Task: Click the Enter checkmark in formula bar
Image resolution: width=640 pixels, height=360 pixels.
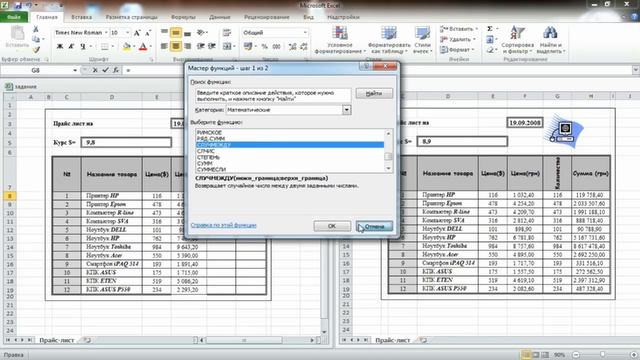Action: pos(105,70)
